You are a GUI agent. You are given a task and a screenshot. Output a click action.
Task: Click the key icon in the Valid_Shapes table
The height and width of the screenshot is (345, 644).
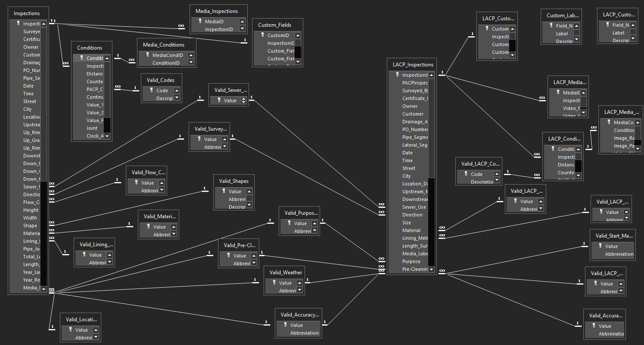point(224,191)
